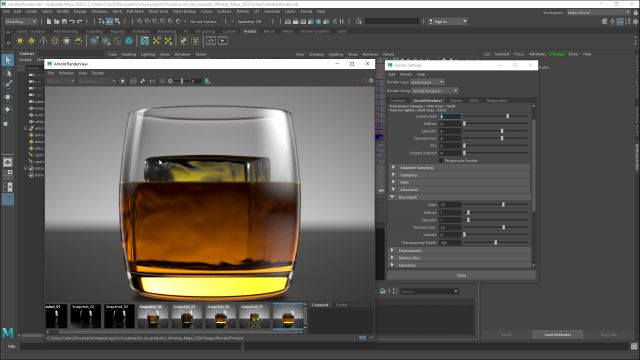Expand the Motion Blur section

(460, 258)
